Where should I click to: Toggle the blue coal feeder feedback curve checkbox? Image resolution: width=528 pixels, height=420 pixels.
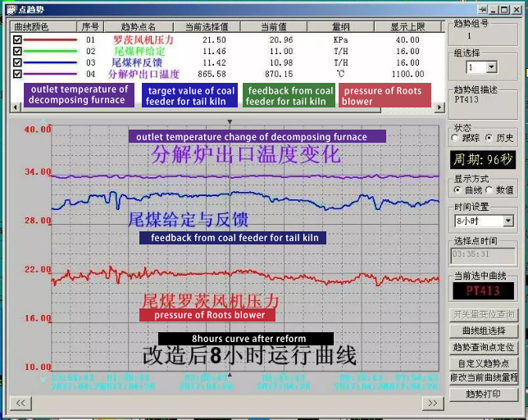pyautogui.click(x=17, y=62)
